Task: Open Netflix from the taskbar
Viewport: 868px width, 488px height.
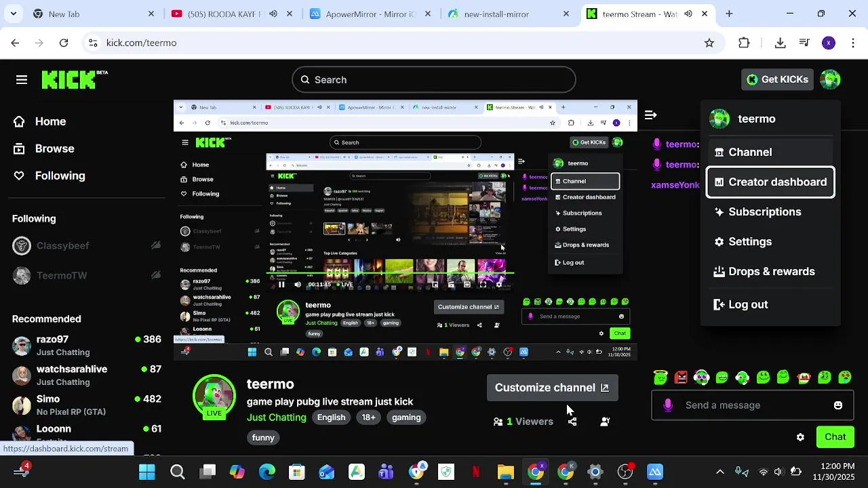Action: point(476,472)
